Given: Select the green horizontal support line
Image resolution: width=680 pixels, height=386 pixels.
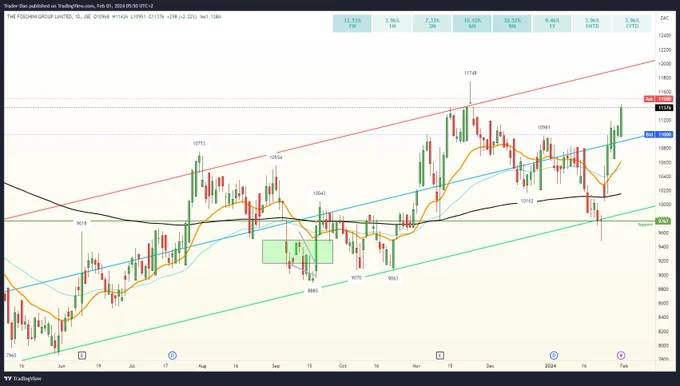Looking at the screenshot, I should [x=330, y=221].
